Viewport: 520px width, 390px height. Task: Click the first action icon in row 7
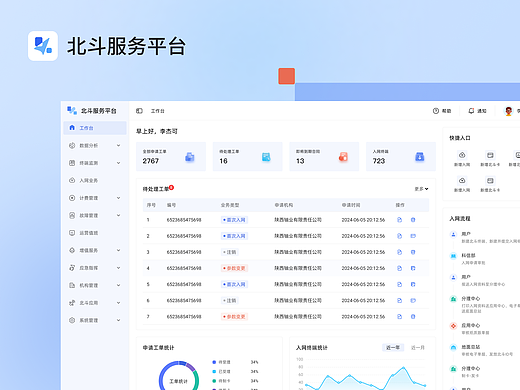[399, 317]
